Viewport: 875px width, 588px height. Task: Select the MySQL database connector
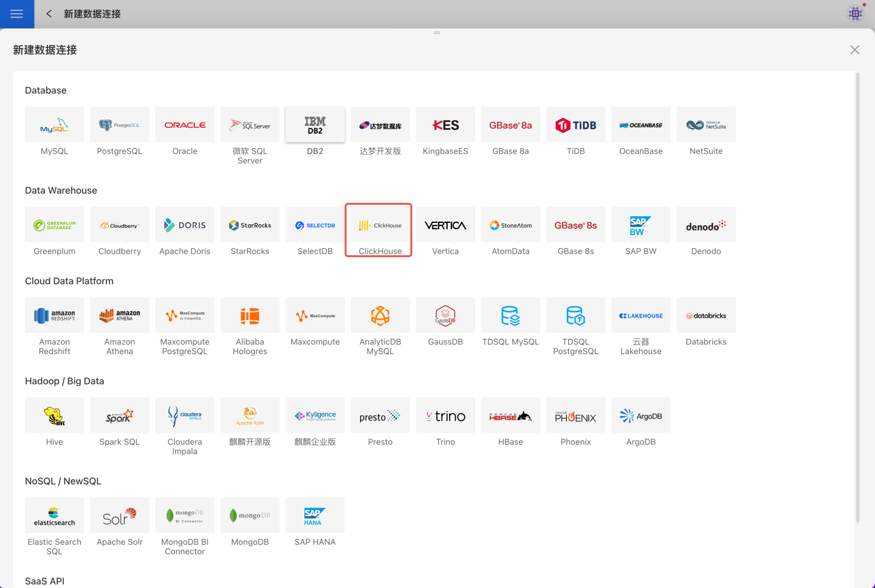tap(55, 125)
